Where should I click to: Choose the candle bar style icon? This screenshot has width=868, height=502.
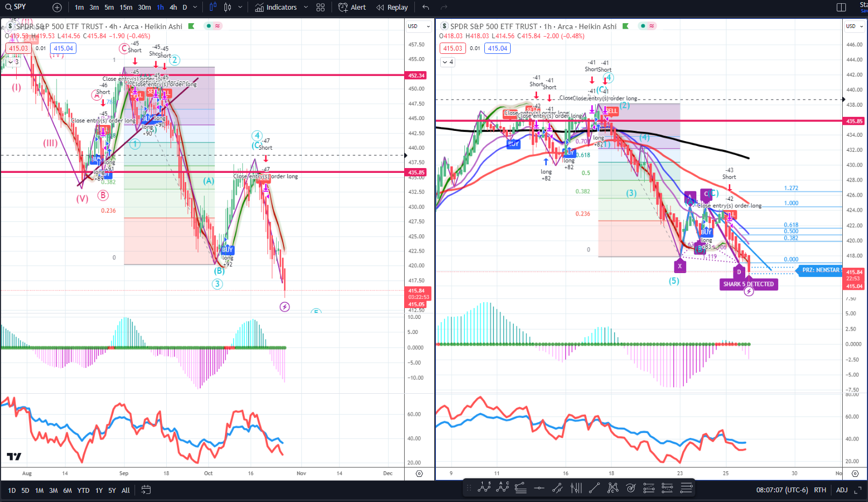click(x=213, y=8)
